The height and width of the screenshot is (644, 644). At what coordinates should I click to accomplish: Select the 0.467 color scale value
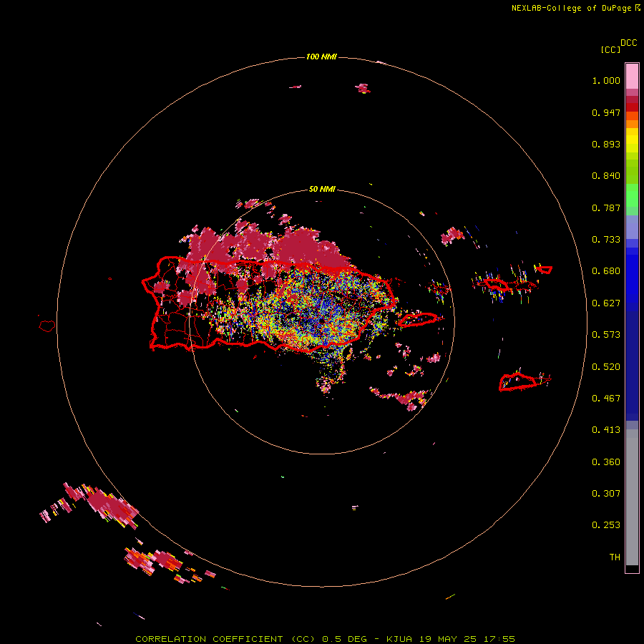click(x=606, y=399)
